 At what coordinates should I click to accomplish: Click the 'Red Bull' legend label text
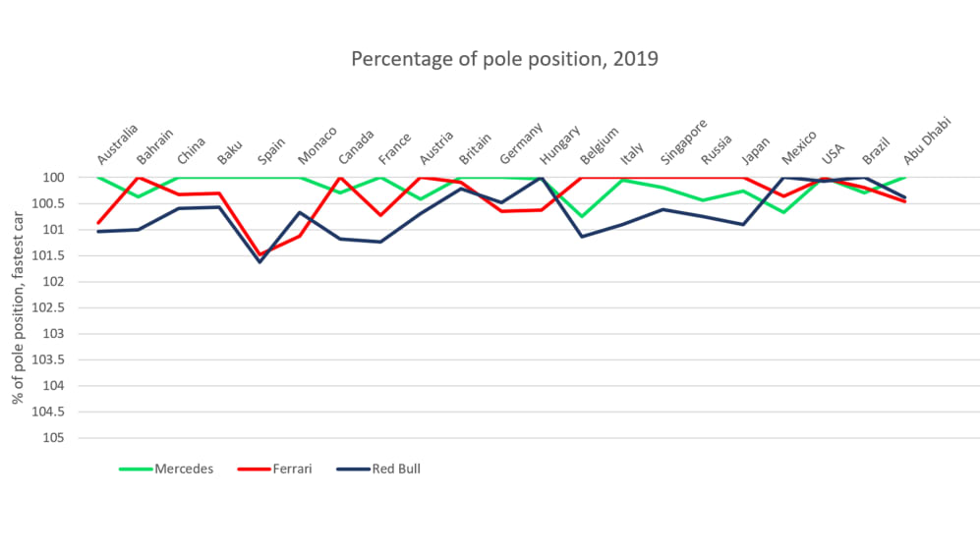pyautogui.click(x=395, y=468)
